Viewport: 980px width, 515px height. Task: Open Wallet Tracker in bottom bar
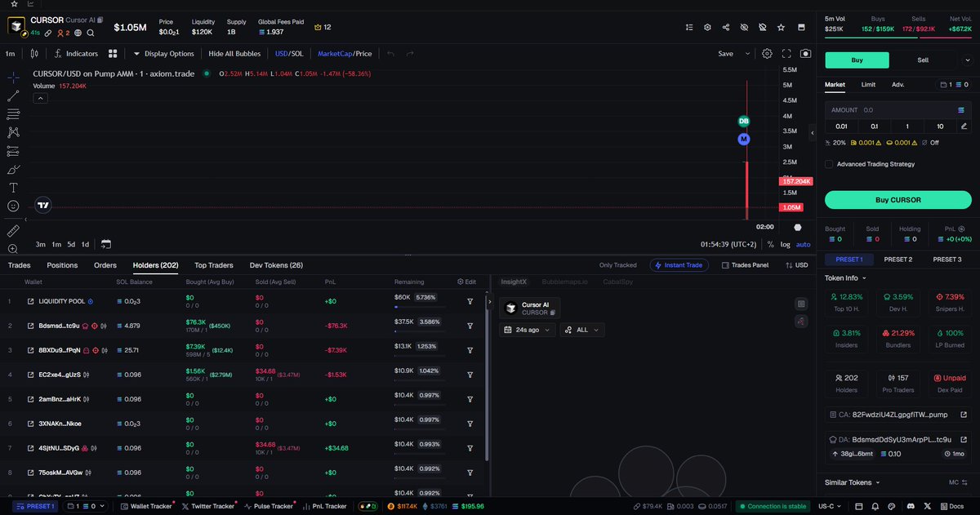pos(145,506)
